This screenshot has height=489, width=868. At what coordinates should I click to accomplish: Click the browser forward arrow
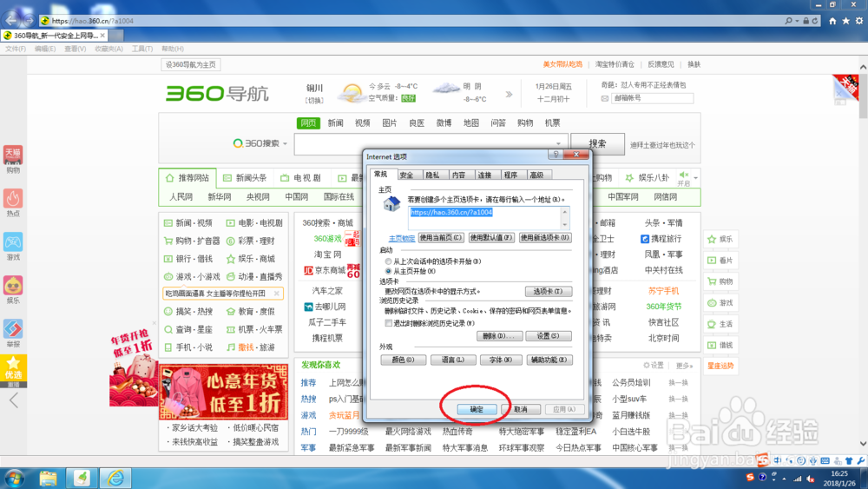pyautogui.click(x=29, y=21)
